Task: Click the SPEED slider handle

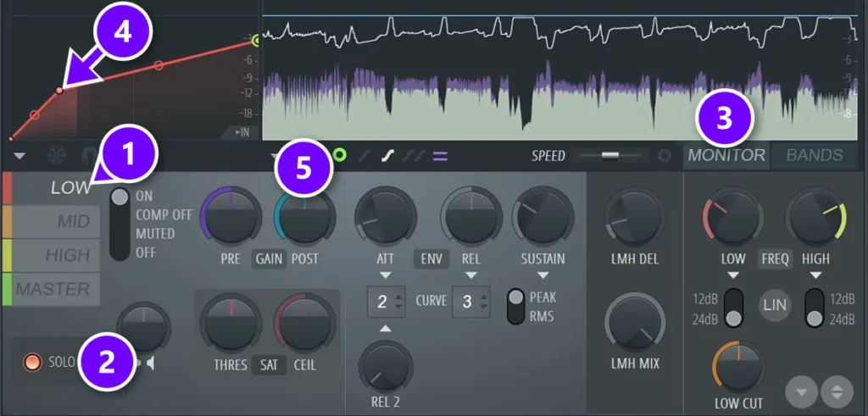Action: click(610, 155)
